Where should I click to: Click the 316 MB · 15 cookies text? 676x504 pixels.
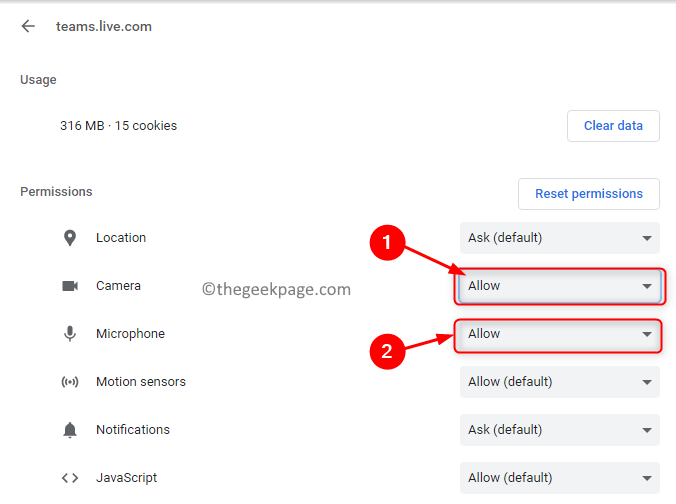coord(119,126)
